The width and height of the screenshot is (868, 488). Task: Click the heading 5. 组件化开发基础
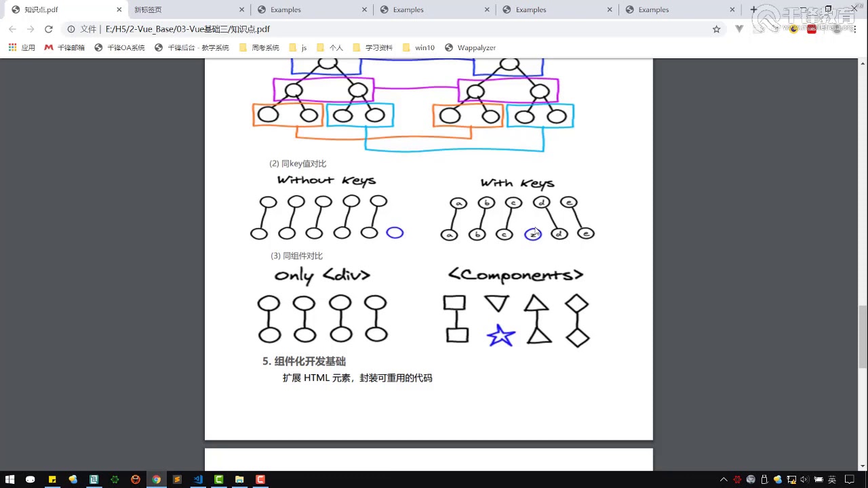(304, 361)
